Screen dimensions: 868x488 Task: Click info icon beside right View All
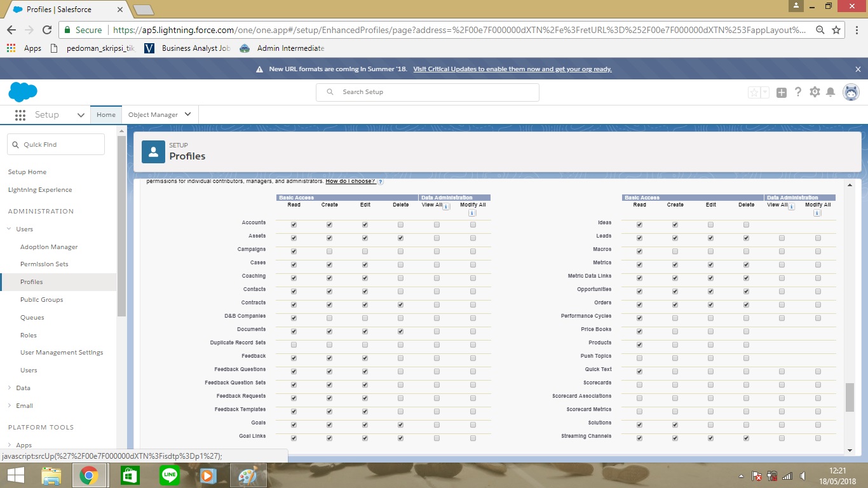[x=791, y=207]
